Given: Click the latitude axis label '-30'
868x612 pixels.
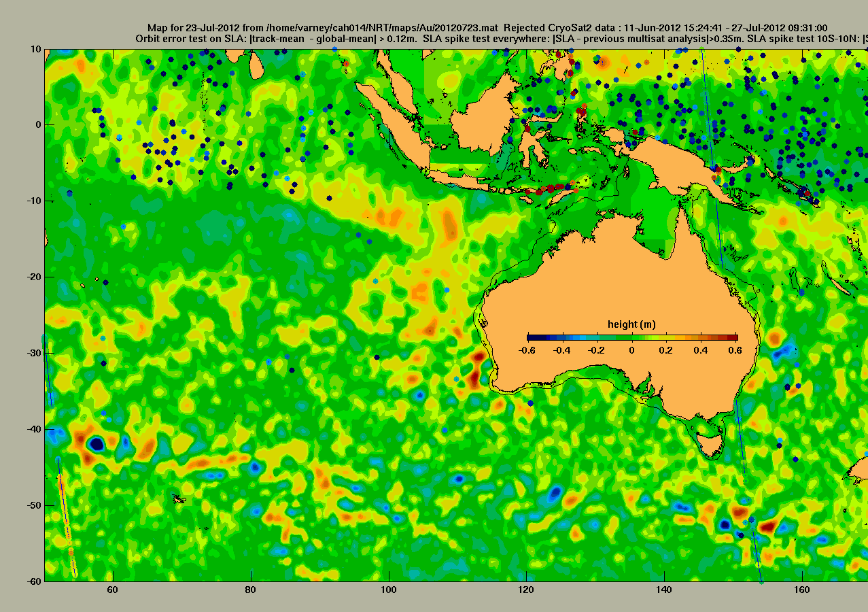Looking at the screenshot, I should click(34, 353).
